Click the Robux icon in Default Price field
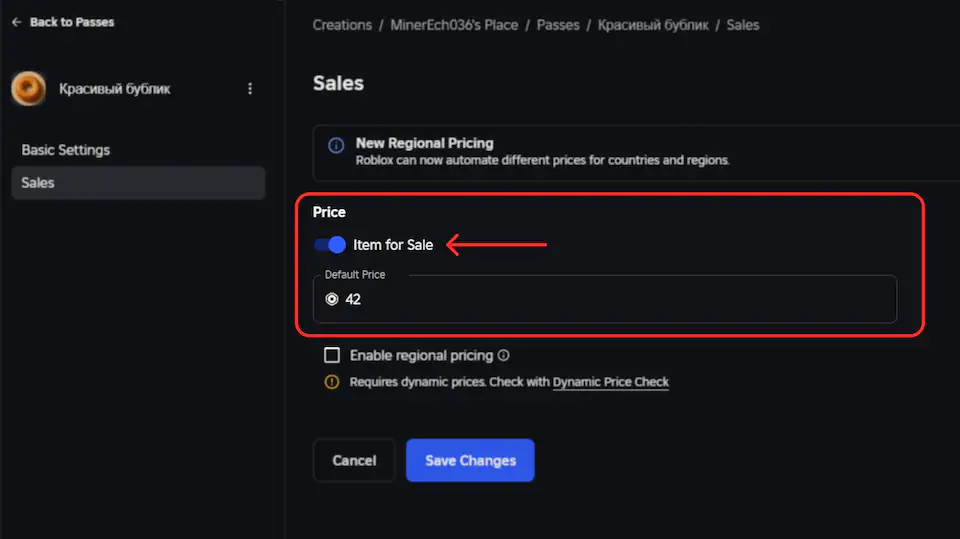The height and width of the screenshot is (539, 960). pyautogui.click(x=332, y=299)
